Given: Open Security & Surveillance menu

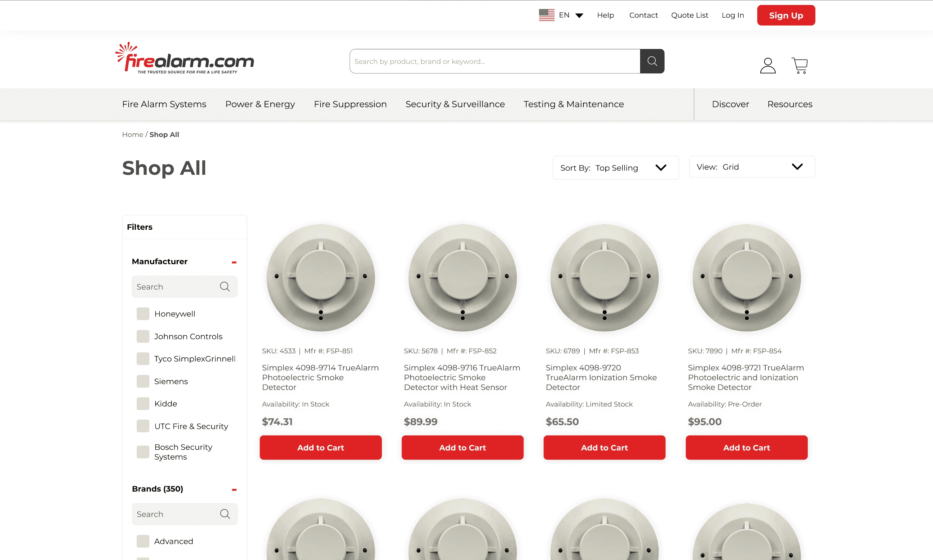Looking at the screenshot, I should 455,104.
